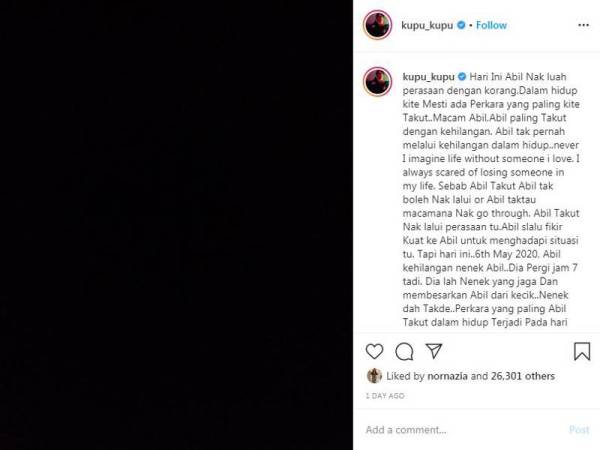
Task: Click the small avatar beside Liked by
Action: (374, 376)
